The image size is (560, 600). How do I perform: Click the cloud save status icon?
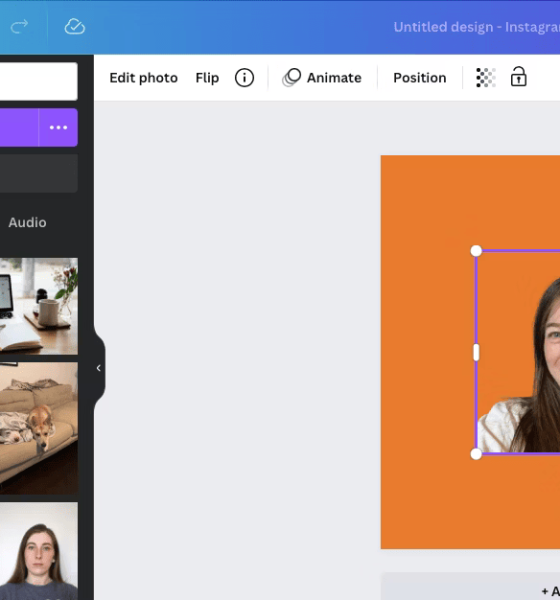[75, 27]
